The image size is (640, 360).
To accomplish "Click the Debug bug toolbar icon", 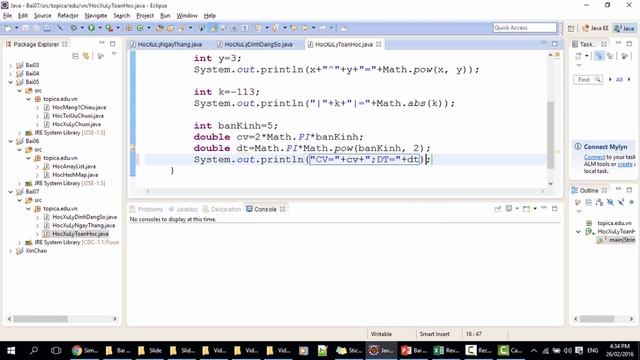I will (74, 28).
